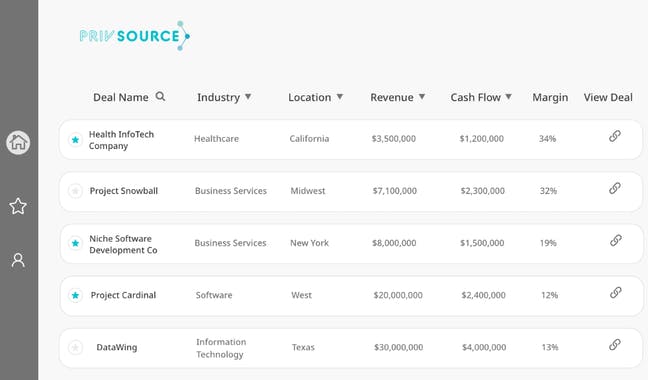Click the 32% margin value

click(548, 191)
